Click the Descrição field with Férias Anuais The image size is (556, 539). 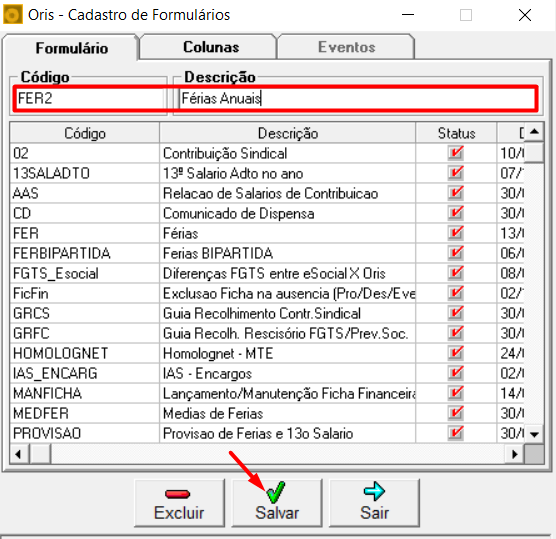357,98
